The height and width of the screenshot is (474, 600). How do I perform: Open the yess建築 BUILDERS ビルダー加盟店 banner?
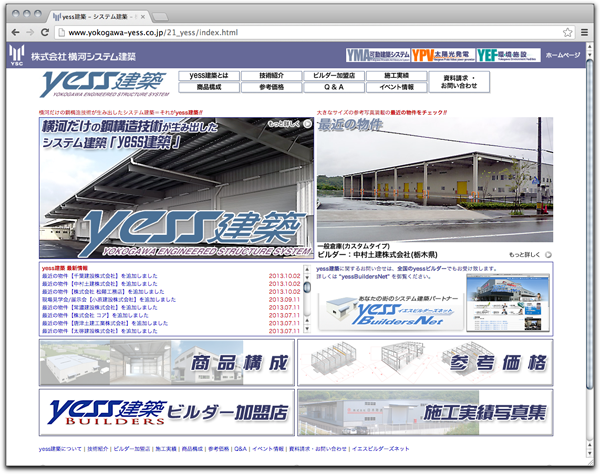pyautogui.click(x=167, y=412)
